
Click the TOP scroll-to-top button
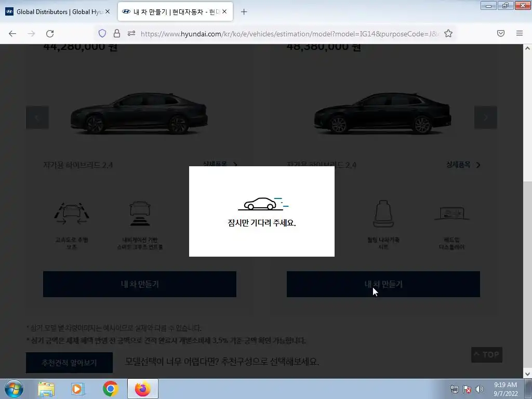point(486,355)
